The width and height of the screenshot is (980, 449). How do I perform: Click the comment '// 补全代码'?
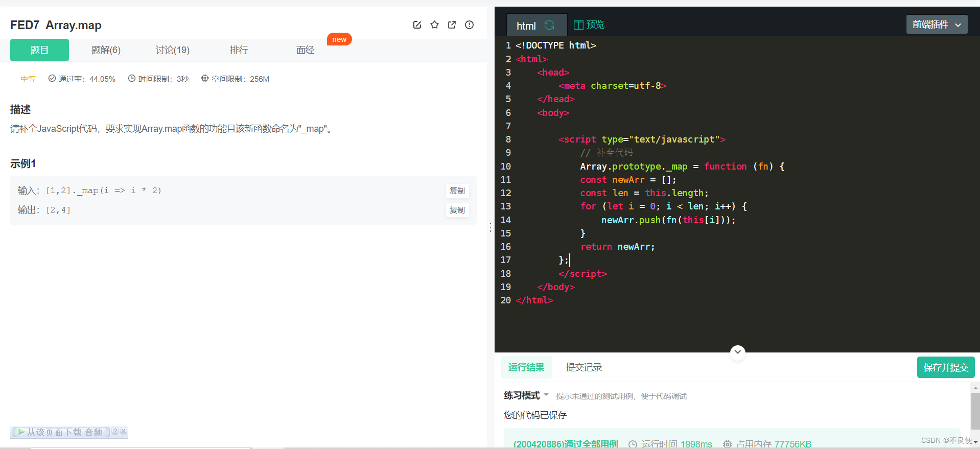606,153
